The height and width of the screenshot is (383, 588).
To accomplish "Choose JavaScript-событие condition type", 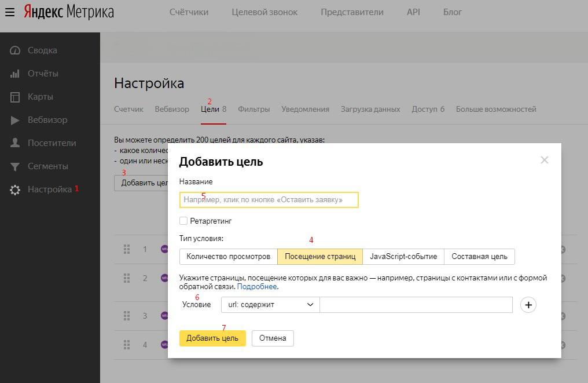I will point(403,257).
